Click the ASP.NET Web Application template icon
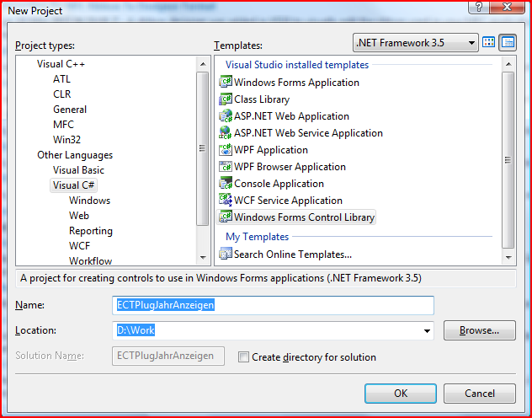 click(x=226, y=115)
